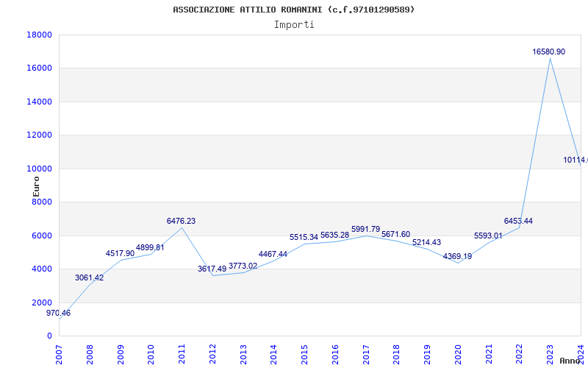This screenshot has width=588, height=368.
Task: Click the 2014 x-axis year label
Action: point(273,355)
